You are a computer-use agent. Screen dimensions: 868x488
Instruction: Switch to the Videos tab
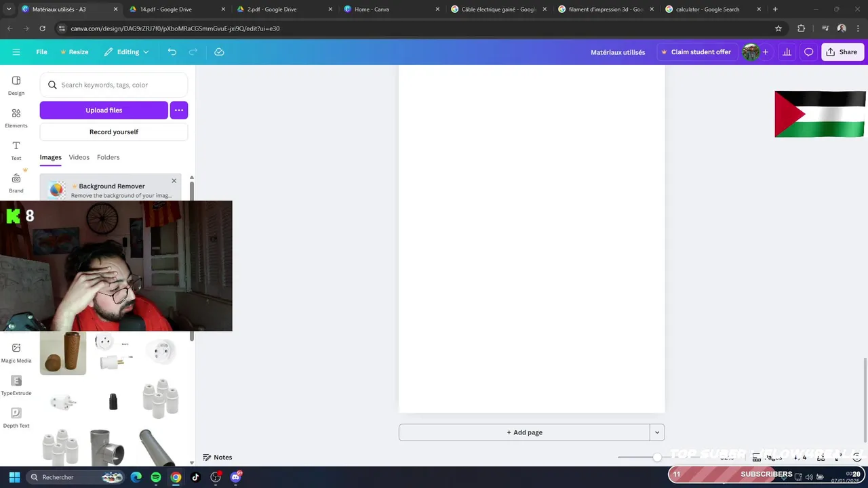pyautogui.click(x=79, y=157)
